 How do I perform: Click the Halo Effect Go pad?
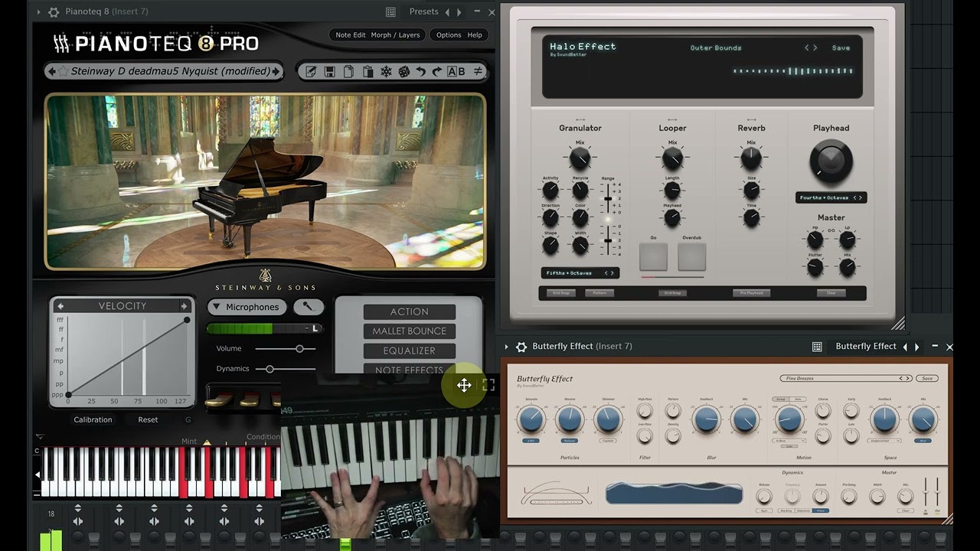(653, 257)
